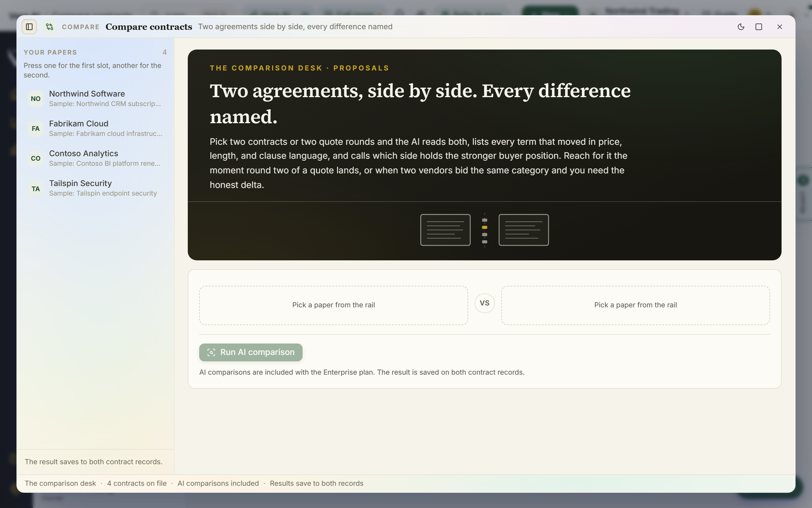Click the VS circle between slots

(485, 303)
